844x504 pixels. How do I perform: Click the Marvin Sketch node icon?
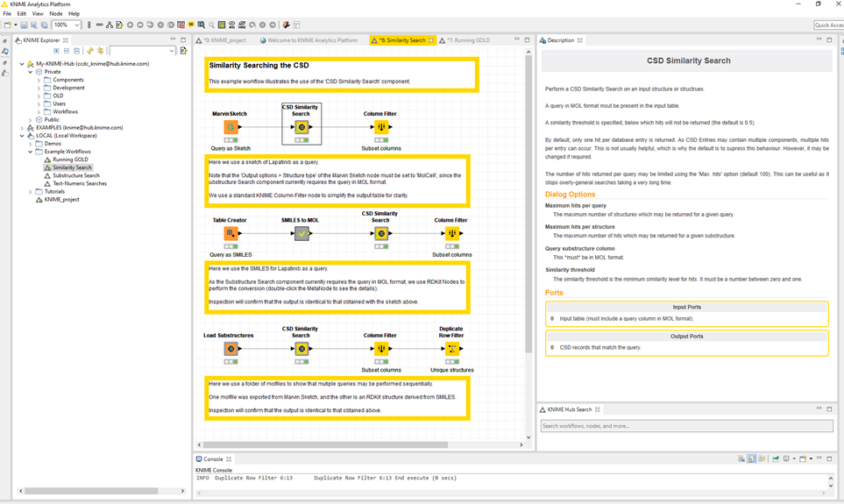tap(231, 127)
